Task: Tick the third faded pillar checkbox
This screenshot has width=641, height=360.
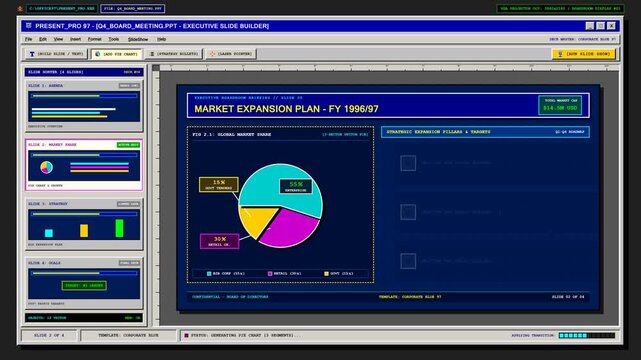Action: pyautogui.click(x=408, y=261)
